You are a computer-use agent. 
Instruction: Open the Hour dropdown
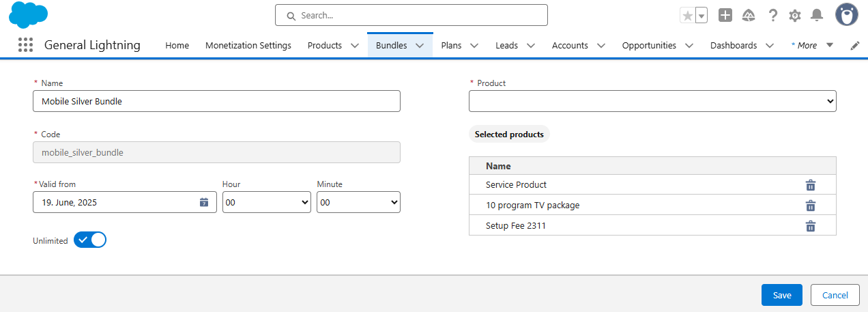(x=267, y=202)
